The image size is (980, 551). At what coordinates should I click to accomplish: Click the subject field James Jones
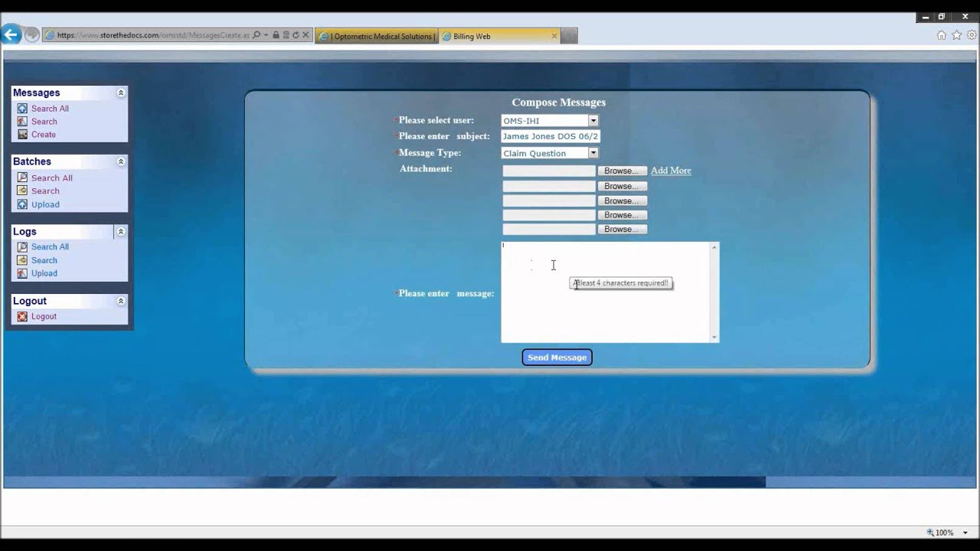click(550, 136)
